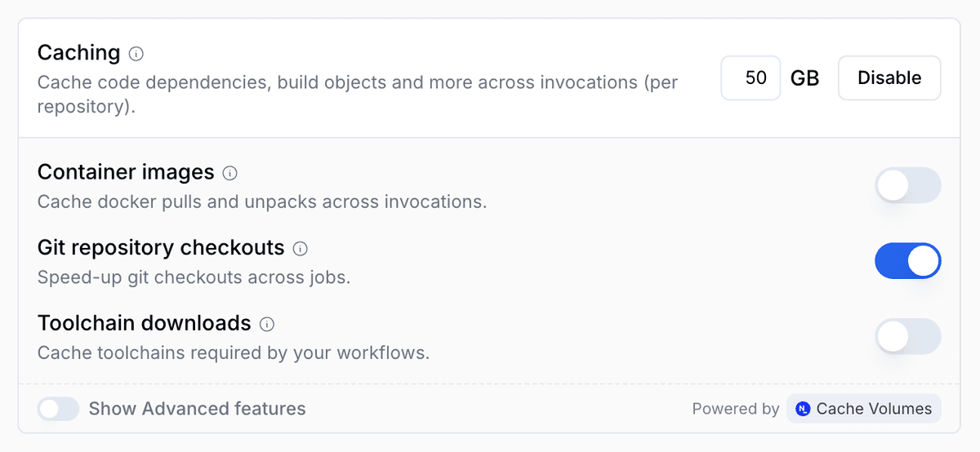Screen dimensions: 980x452
Task: Click the info icon beside Caching
Action: pyautogui.click(x=136, y=54)
